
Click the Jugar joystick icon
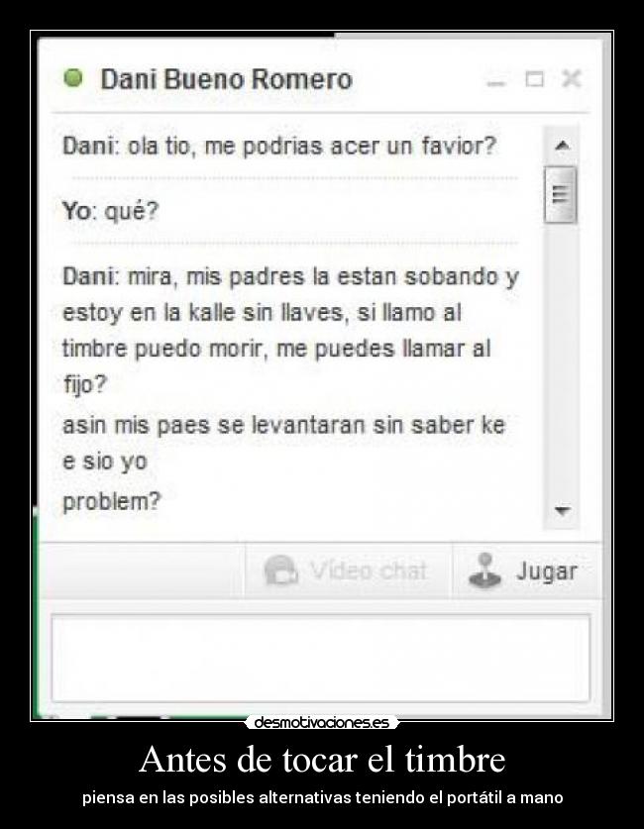coord(484,570)
